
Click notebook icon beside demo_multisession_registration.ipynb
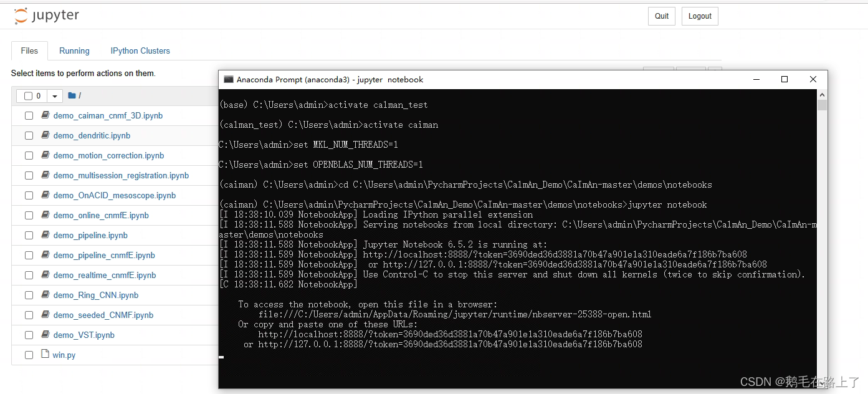45,175
